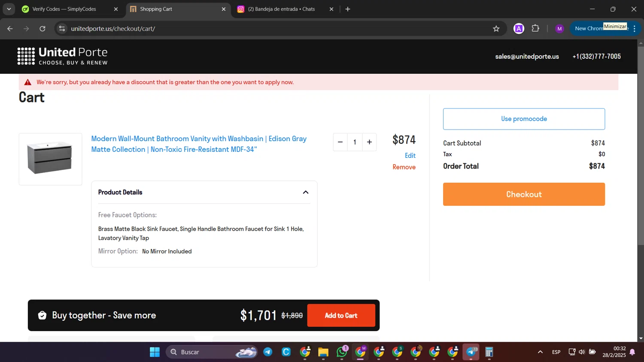
Task: Open the Modern Wall-Mount Bathroom Vanity product link
Action: 199,144
